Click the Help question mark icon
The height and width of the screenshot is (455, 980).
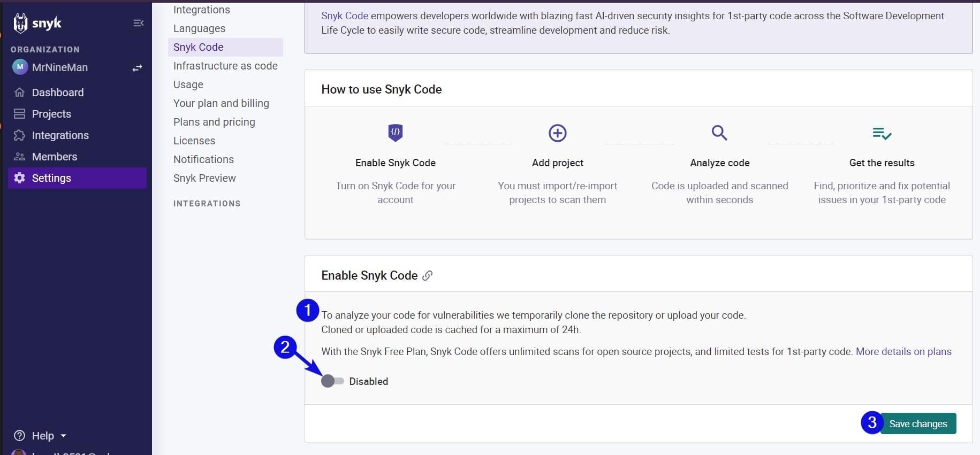point(19,436)
